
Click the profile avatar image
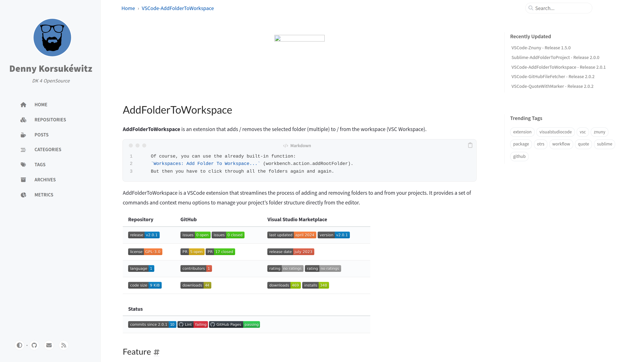coord(52,38)
